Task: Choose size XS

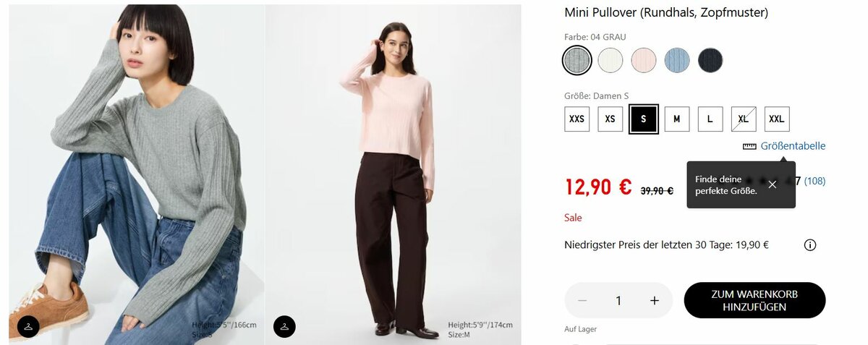Action: coord(610,119)
